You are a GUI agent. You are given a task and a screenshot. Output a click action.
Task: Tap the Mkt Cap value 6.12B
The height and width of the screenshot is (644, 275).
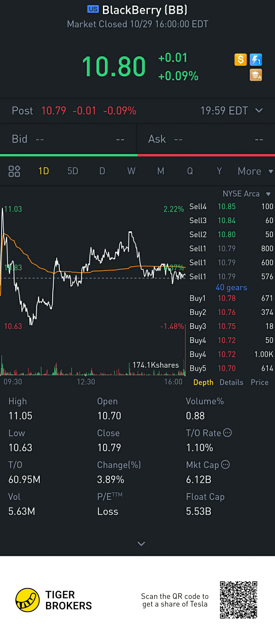(199, 479)
